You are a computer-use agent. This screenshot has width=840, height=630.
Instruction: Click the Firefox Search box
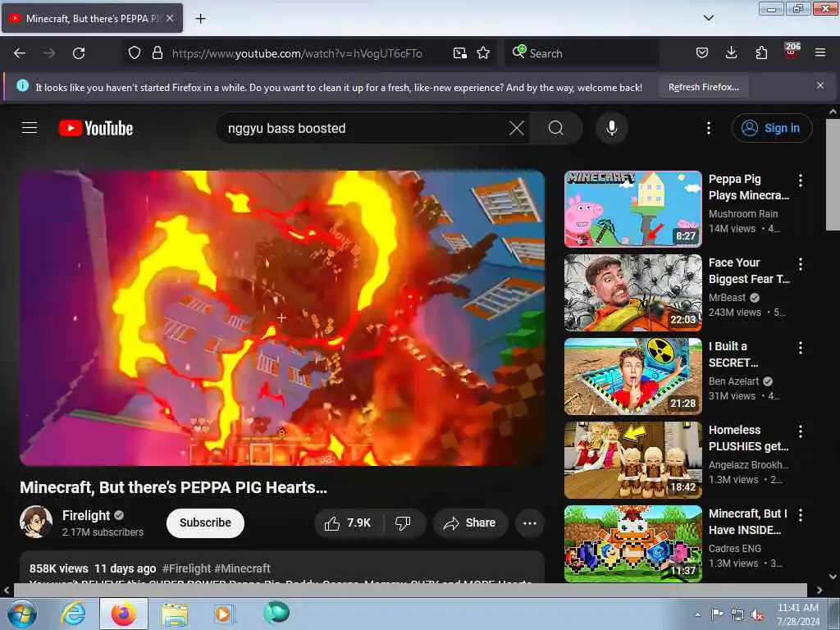pyautogui.click(x=582, y=53)
